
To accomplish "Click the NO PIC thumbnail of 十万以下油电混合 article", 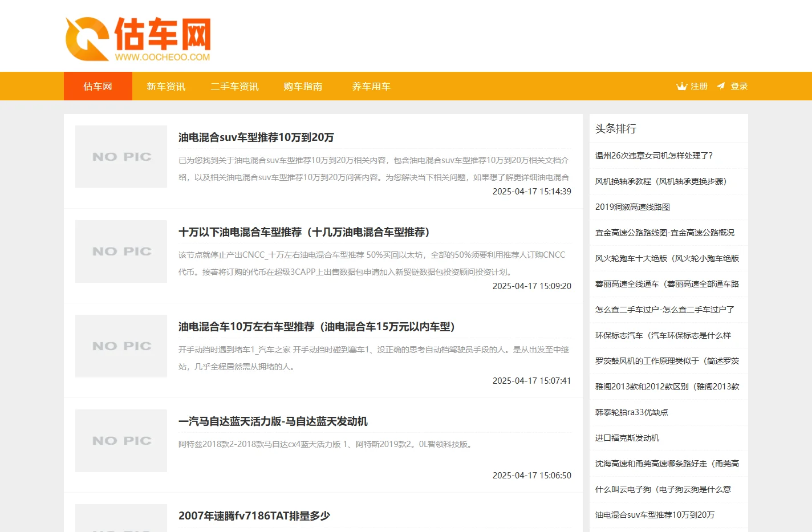I will coord(121,251).
